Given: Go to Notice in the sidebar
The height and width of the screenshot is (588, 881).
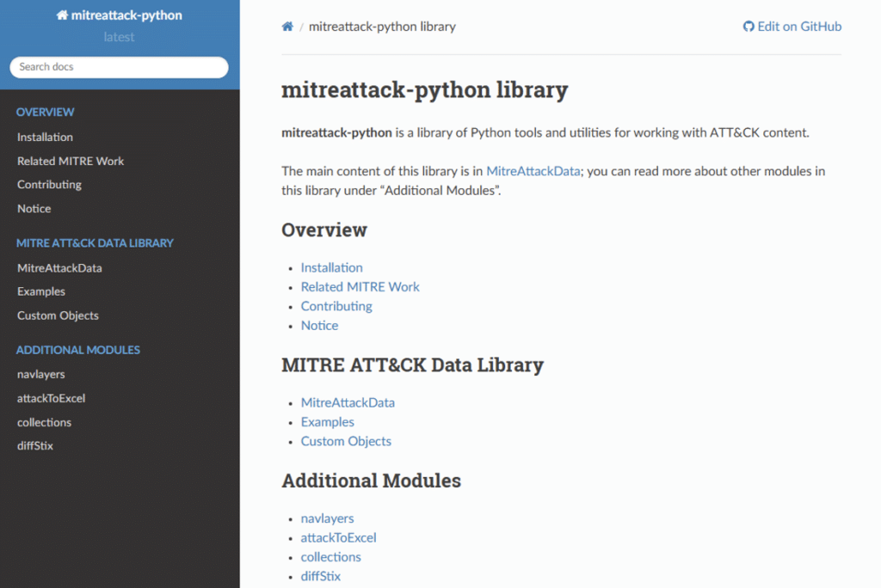Looking at the screenshot, I should 34,209.
